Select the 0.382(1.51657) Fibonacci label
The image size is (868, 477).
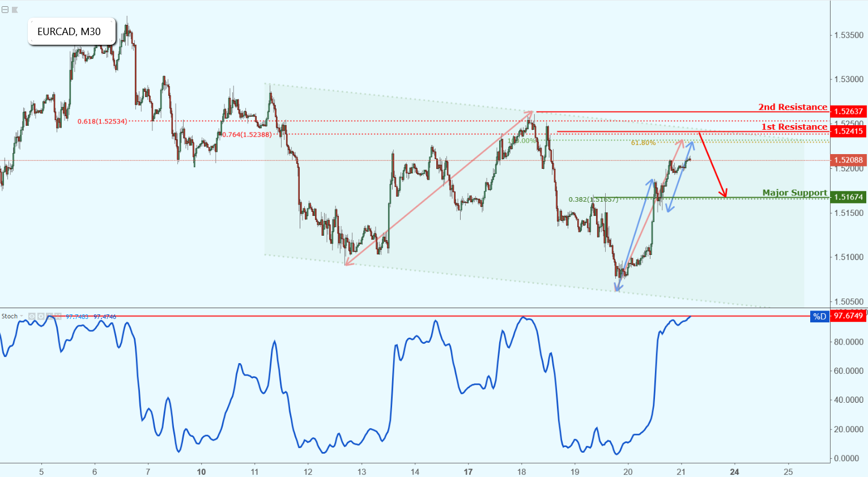pos(593,199)
